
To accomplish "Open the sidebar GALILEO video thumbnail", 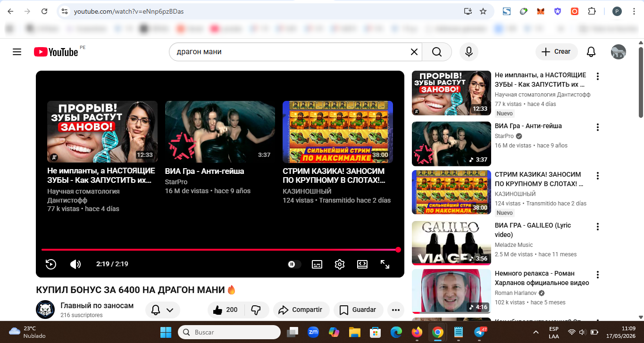I will (x=452, y=243).
